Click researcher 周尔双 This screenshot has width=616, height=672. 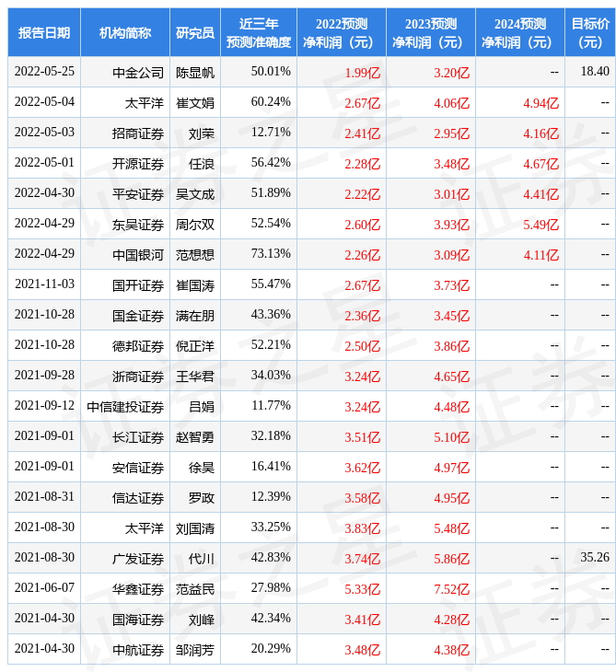[x=195, y=225]
